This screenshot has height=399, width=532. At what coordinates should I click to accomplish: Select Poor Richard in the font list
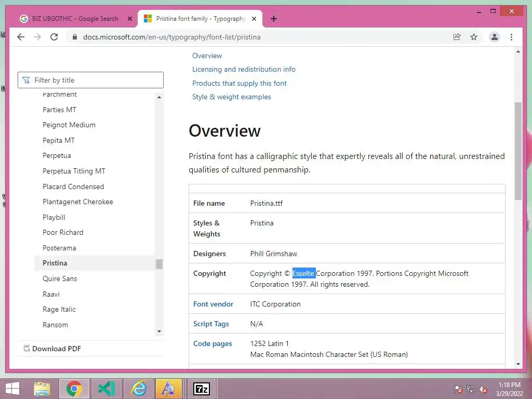(x=63, y=232)
